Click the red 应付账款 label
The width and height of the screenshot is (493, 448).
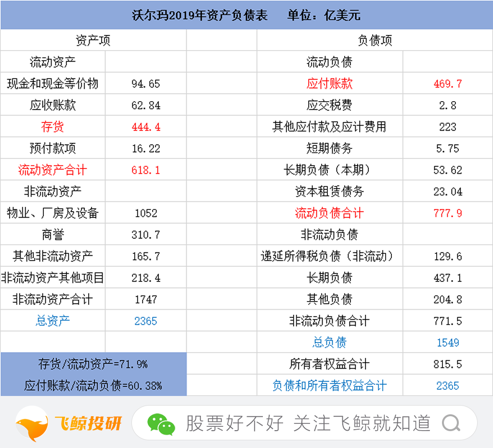tap(329, 84)
